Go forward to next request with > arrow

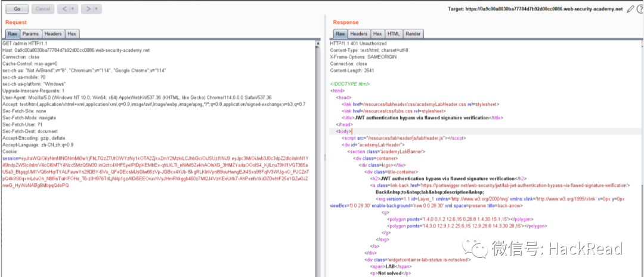pyautogui.click(x=88, y=8)
